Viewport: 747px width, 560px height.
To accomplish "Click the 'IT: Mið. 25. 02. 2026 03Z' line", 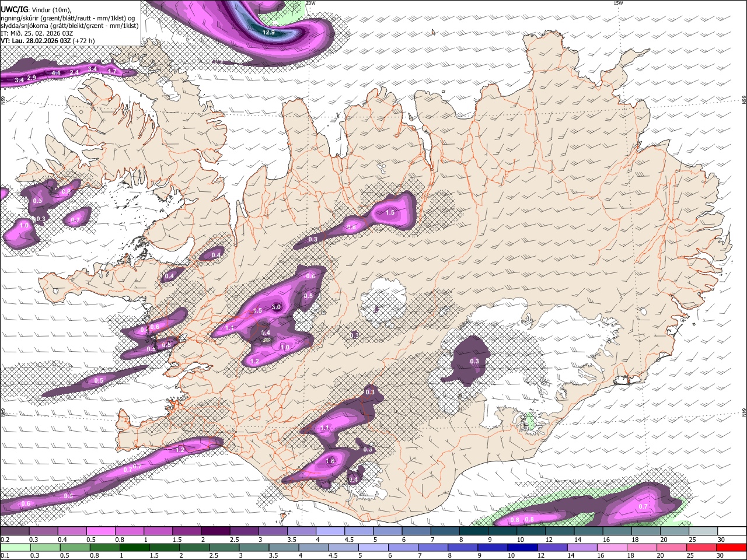I will (36, 33).
